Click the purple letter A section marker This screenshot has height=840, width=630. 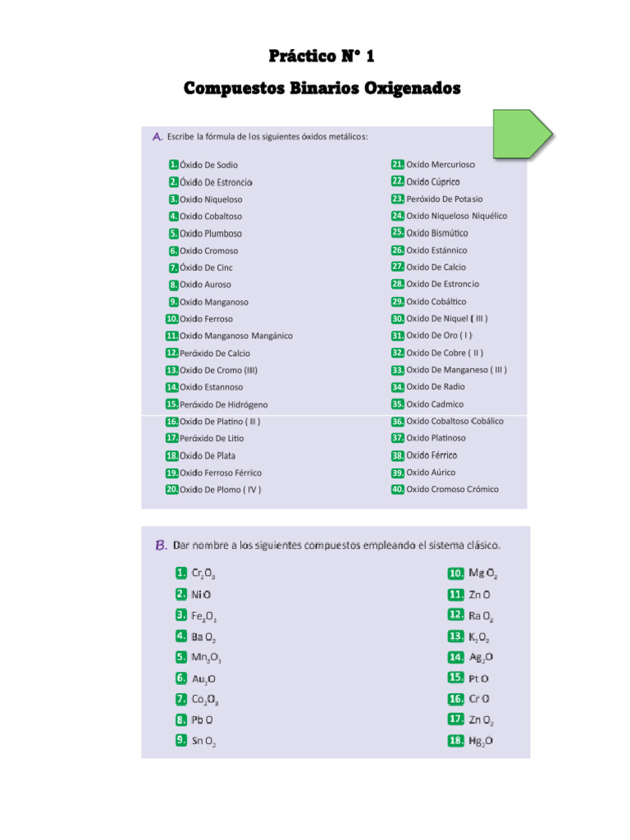[157, 137]
